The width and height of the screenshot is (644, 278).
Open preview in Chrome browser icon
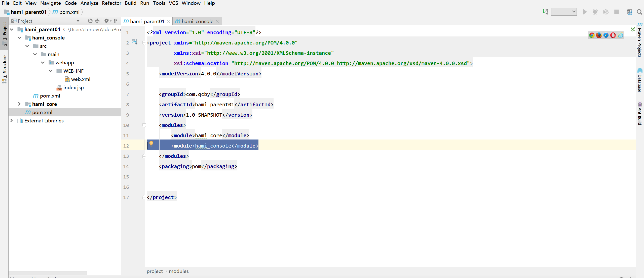click(592, 35)
